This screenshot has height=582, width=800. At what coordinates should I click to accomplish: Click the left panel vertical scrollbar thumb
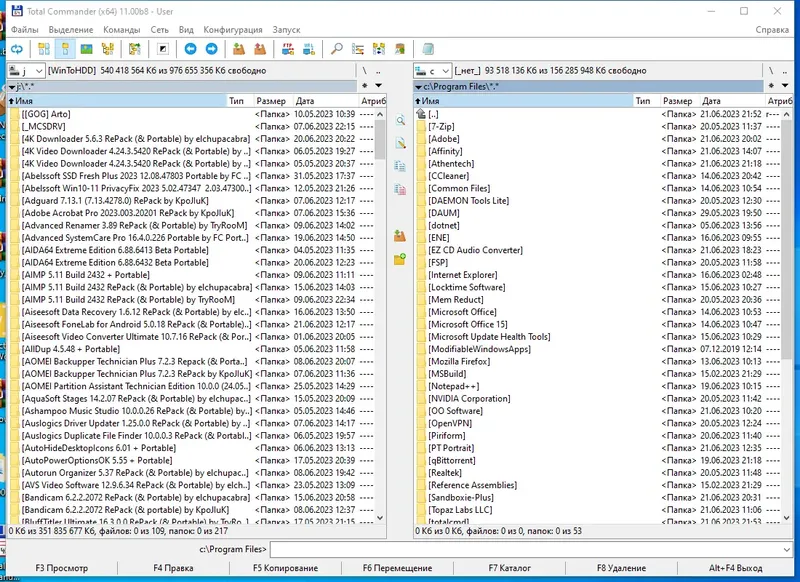pyautogui.click(x=380, y=139)
